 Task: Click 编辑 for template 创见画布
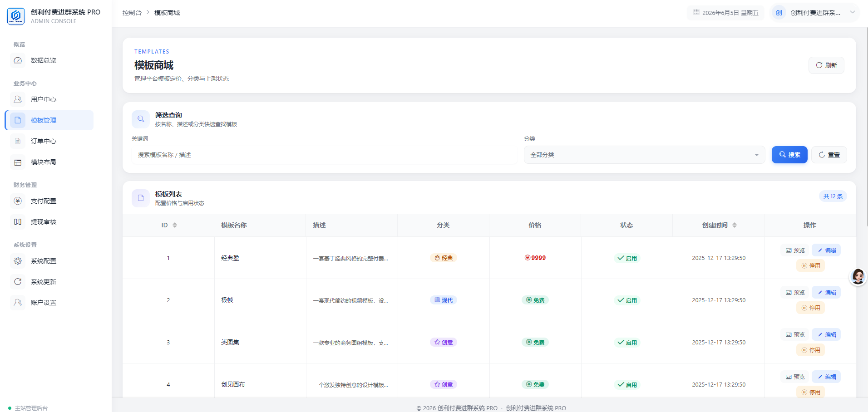click(x=826, y=377)
